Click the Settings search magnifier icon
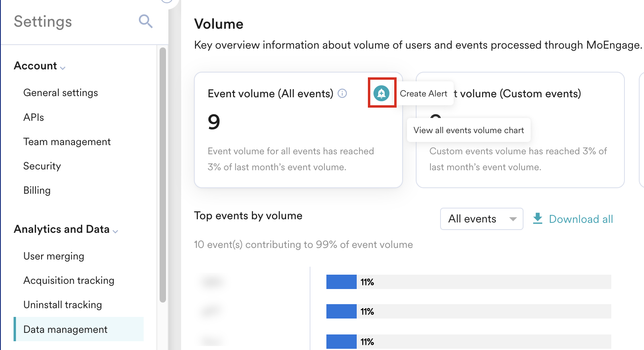The height and width of the screenshot is (350, 644). tap(146, 21)
